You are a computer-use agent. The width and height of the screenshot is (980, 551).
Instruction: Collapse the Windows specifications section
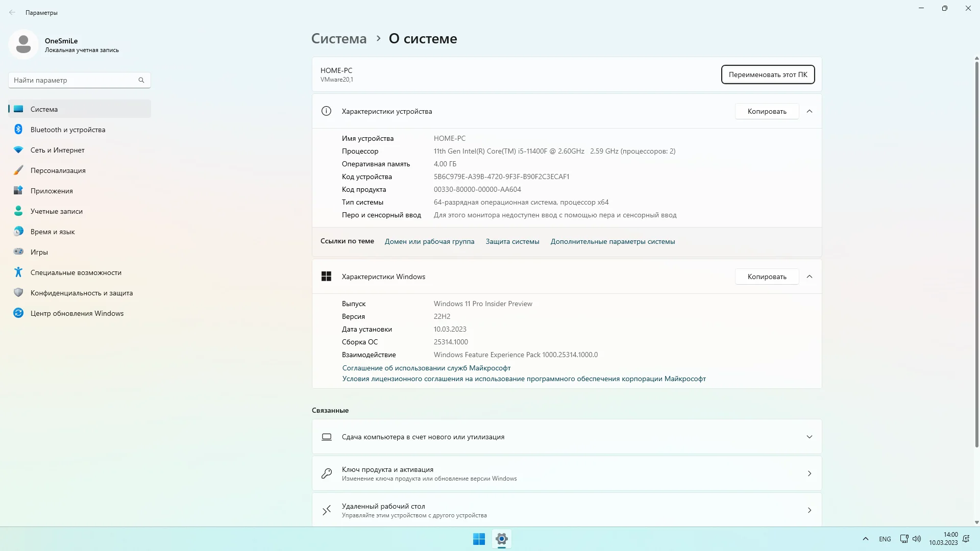point(810,277)
